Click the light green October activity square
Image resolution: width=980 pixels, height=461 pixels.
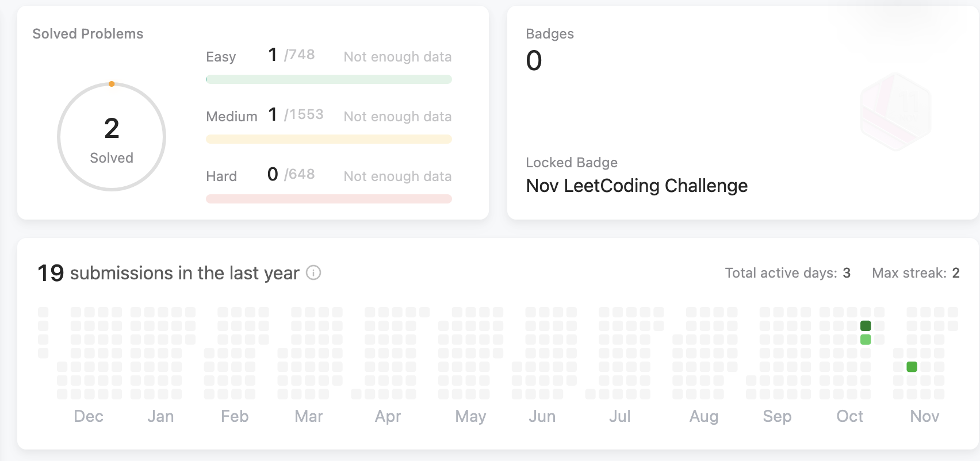[x=866, y=340]
